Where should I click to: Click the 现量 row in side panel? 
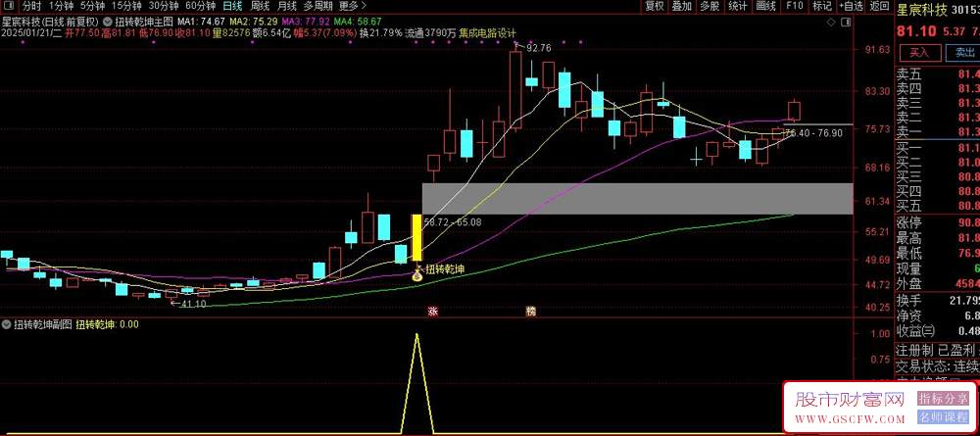(938, 268)
